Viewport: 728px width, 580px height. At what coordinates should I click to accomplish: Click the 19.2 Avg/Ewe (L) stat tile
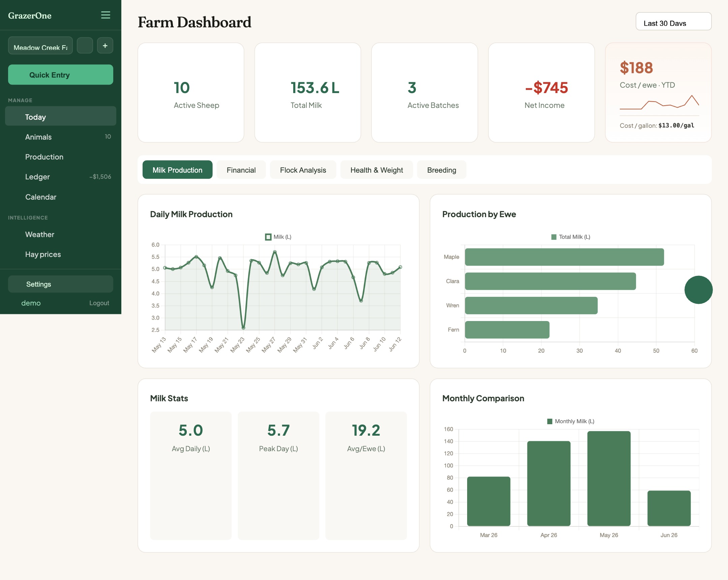(366, 475)
